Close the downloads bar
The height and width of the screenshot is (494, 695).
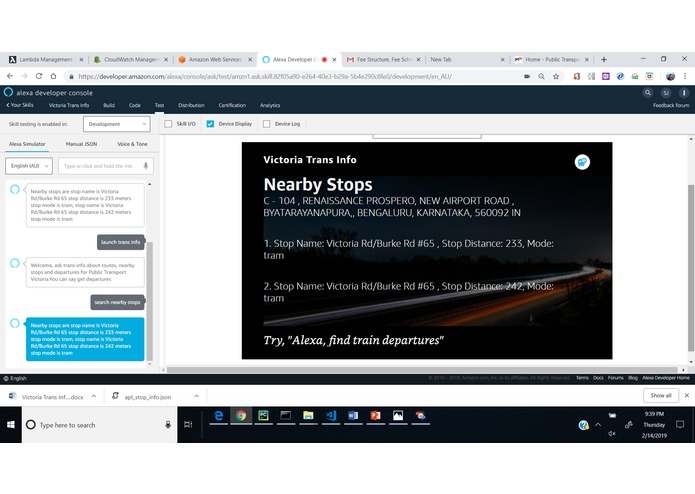coord(687,395)
